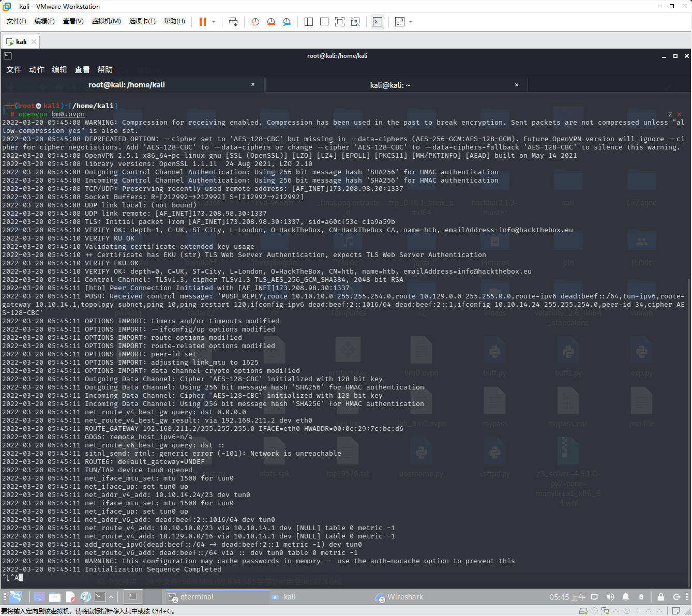Switch to the kali@kali:~ terminal tab
Screen dimensions: 692x616
[390, 84]
